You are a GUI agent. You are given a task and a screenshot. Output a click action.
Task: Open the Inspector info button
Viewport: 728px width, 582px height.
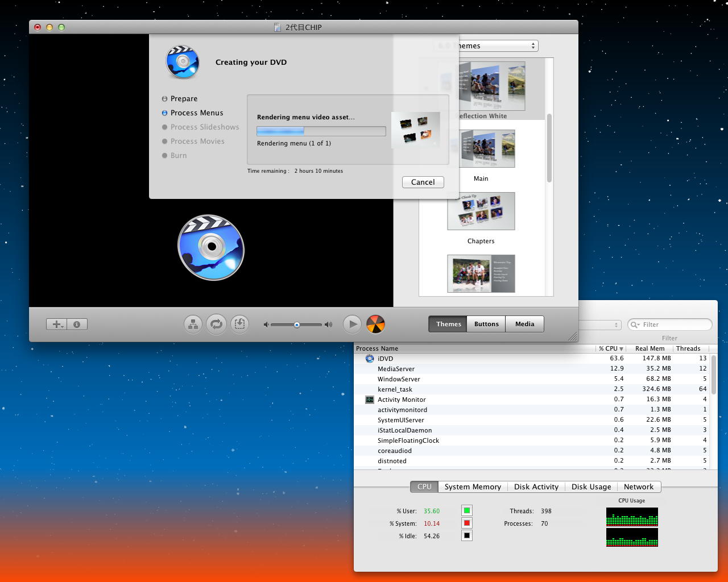(x=77, y=325)
